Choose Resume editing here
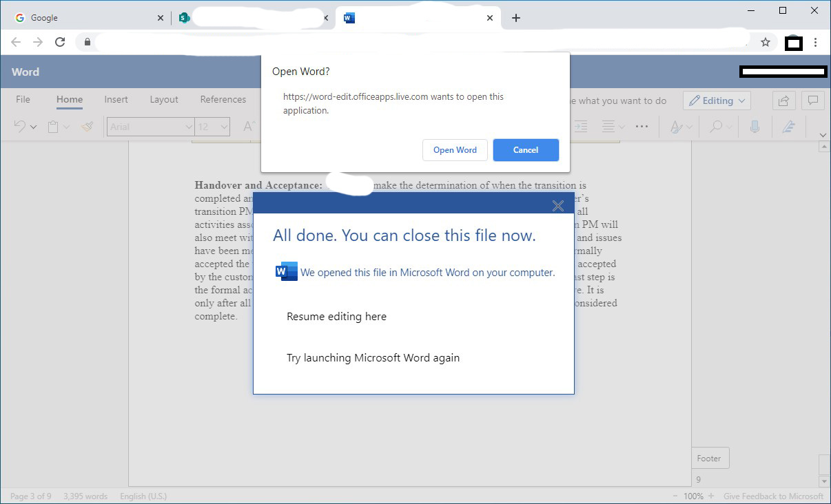The width and height of the screenshot is (831, 504). coord(336,317)
